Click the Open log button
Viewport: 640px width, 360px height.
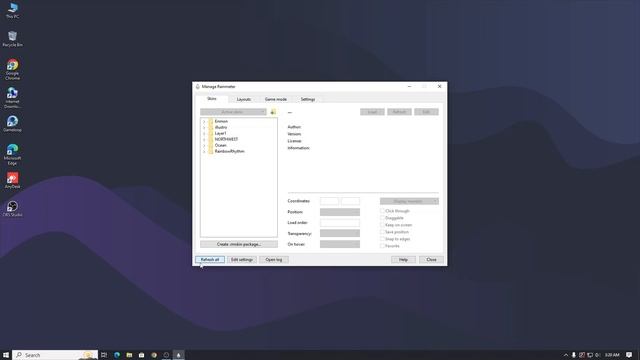[273, 260]
